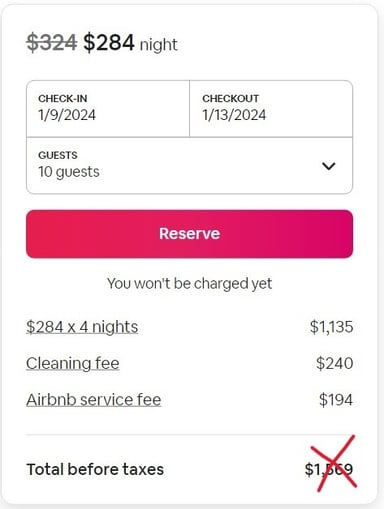The width and height of the screenshot is (384, 509).
Task: Click the $1,135 nights subtotal amount
Action: [x=331, y=327]
